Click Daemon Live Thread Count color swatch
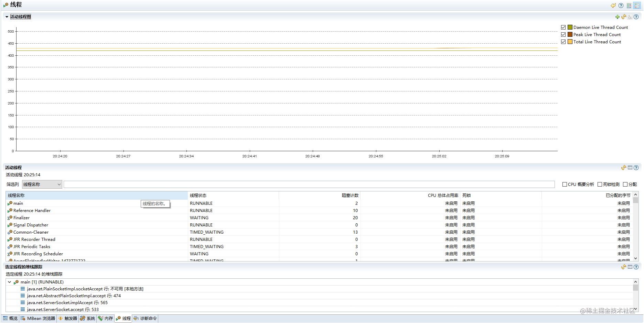 (570, 27)
